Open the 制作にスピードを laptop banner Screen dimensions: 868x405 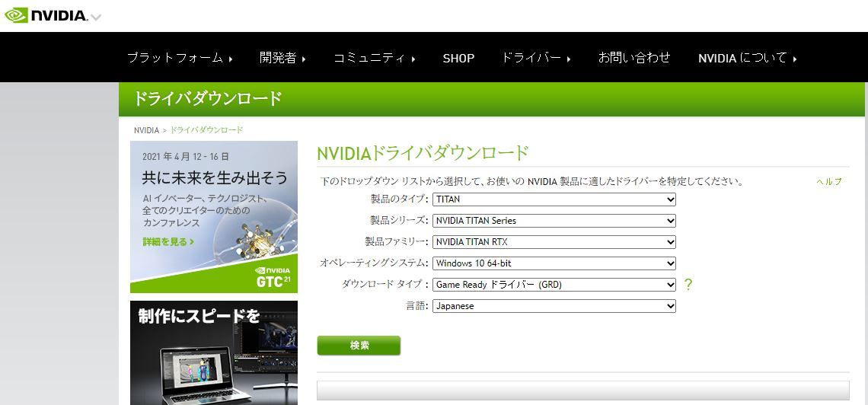pos(214,352)
